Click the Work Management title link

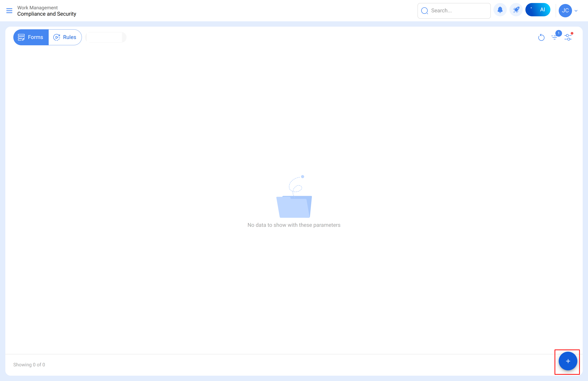[x=37, y=8]
